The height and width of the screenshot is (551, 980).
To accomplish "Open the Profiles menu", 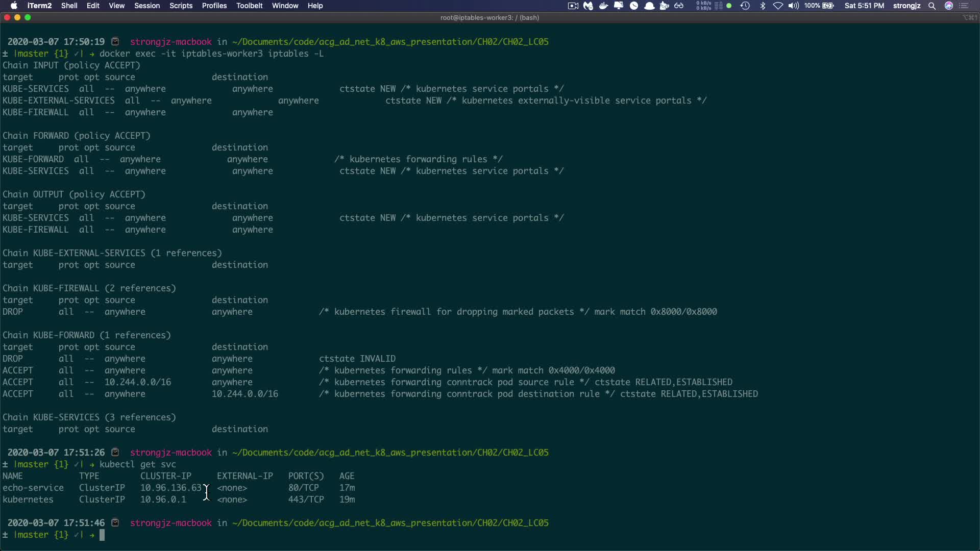I will pos(214,6).
